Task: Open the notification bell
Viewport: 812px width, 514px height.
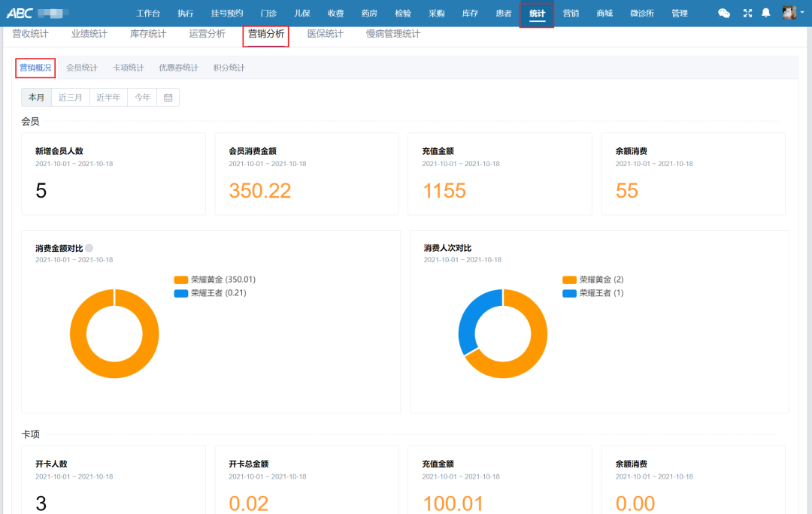Action: [766, 13]
